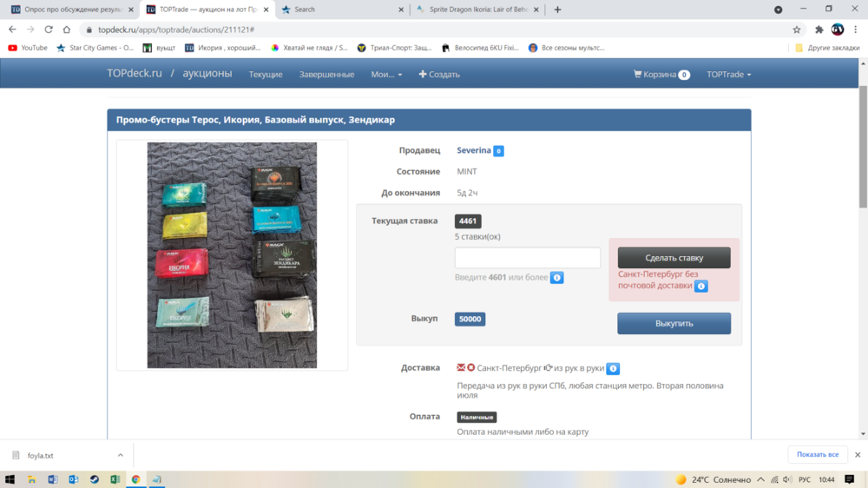Image resolution: width=868 pixels, height=488 pixels.
Task: Open the Корзина shopping cart
Action: point(661,75)
